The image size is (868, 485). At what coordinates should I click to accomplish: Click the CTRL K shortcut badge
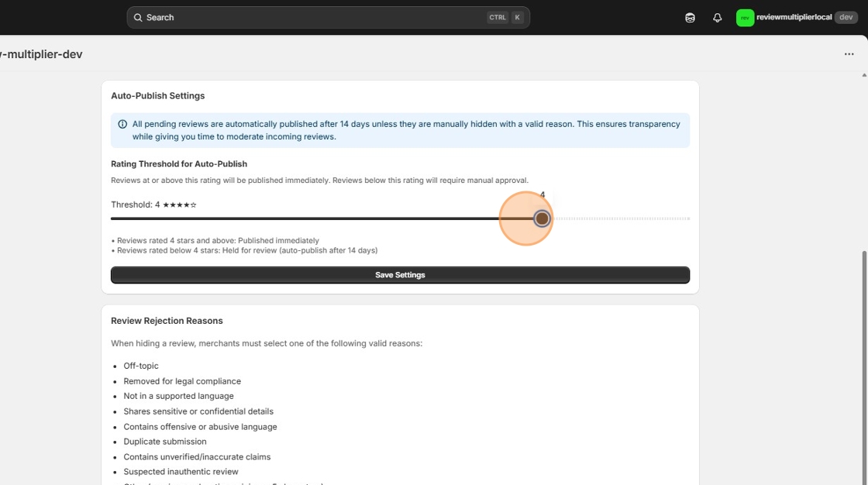[504, 16]
